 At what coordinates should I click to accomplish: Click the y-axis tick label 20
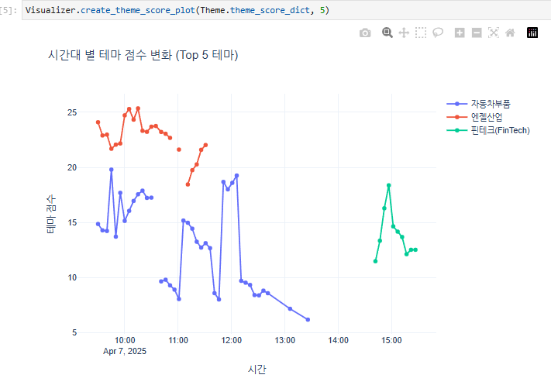(x=72, y=167)
